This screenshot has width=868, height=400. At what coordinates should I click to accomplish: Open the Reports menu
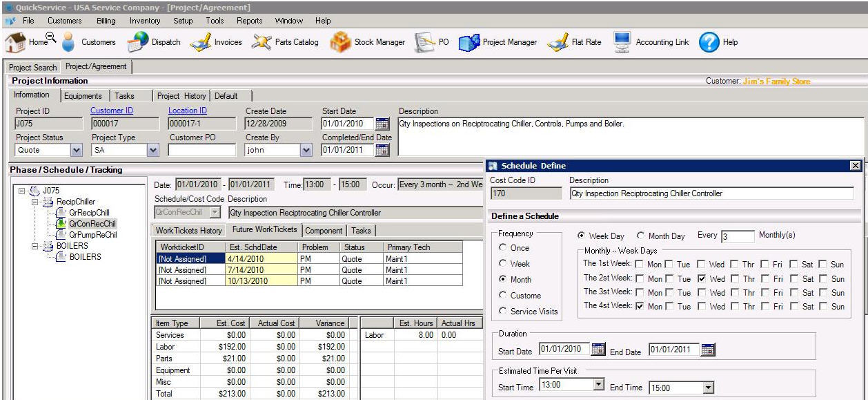click(x=249, y=21)
